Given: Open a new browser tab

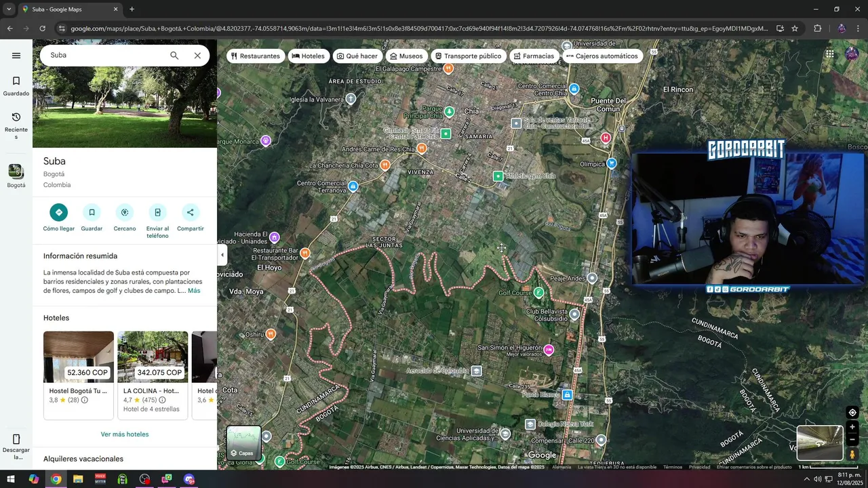Looking at the screenshot, I should pyautogui.click(x=132, y=9).
